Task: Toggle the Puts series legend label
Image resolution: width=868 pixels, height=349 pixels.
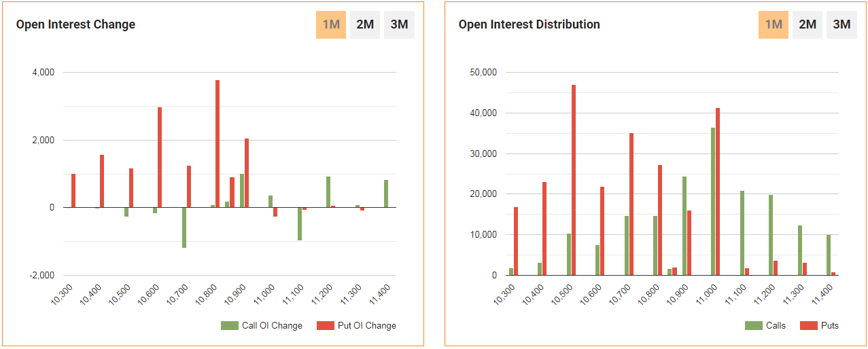Action: pyautogui.click(x=829, y=326)
